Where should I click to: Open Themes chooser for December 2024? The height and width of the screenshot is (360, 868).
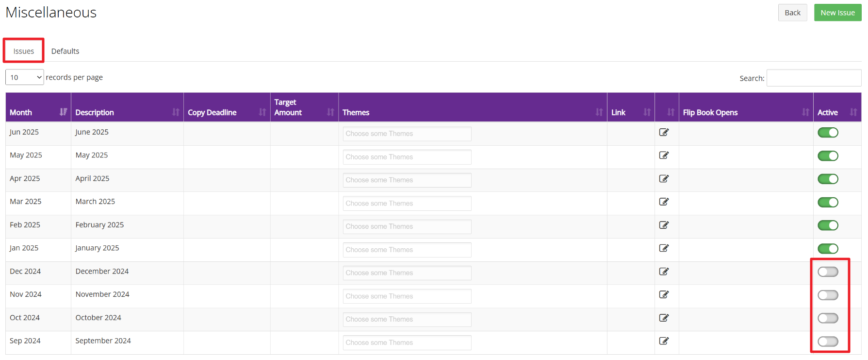407,273
